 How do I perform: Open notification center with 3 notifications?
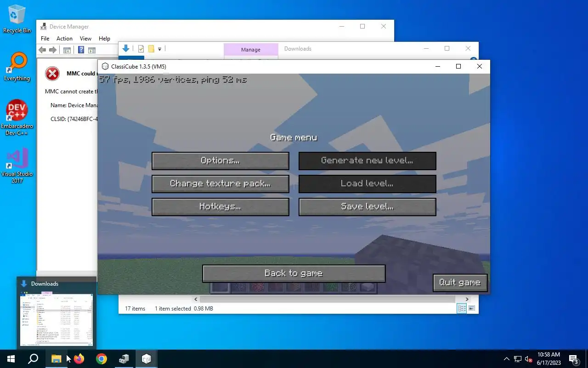point(574,359)
